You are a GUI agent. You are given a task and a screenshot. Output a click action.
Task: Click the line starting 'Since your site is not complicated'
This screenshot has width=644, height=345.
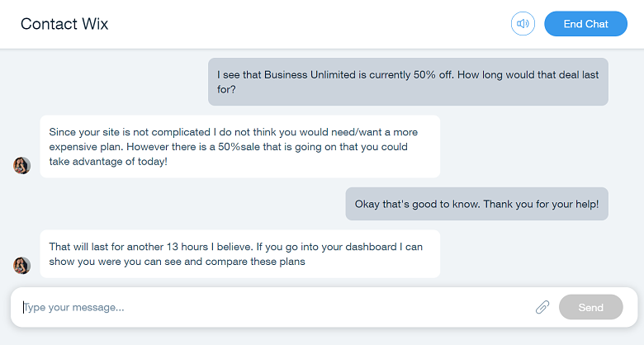(x=234, y=132)
